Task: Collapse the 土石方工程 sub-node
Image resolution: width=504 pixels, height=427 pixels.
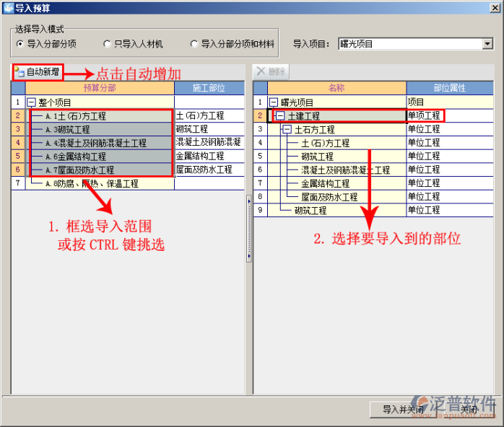Action: (287, 129)
